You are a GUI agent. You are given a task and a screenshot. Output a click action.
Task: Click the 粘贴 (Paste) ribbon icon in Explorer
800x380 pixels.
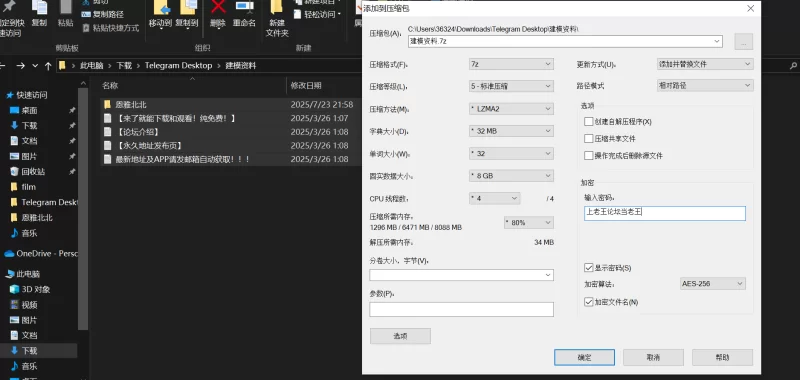65,13
